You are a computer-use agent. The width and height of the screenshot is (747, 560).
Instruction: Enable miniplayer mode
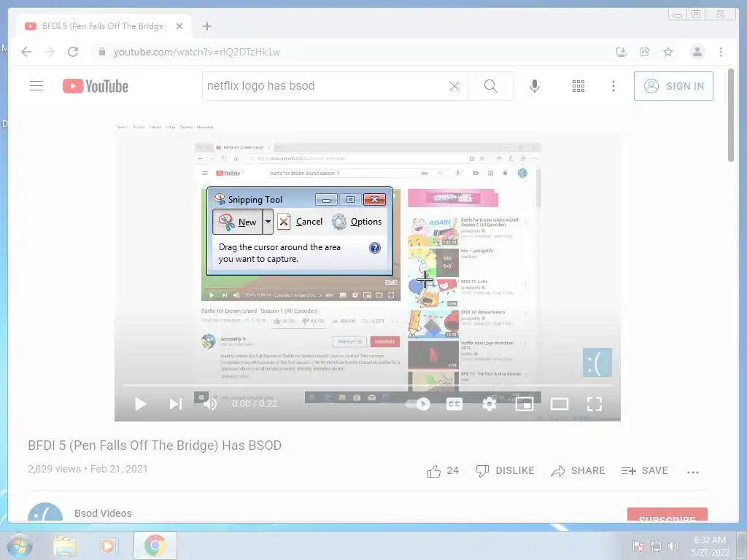tap(524, 404)
